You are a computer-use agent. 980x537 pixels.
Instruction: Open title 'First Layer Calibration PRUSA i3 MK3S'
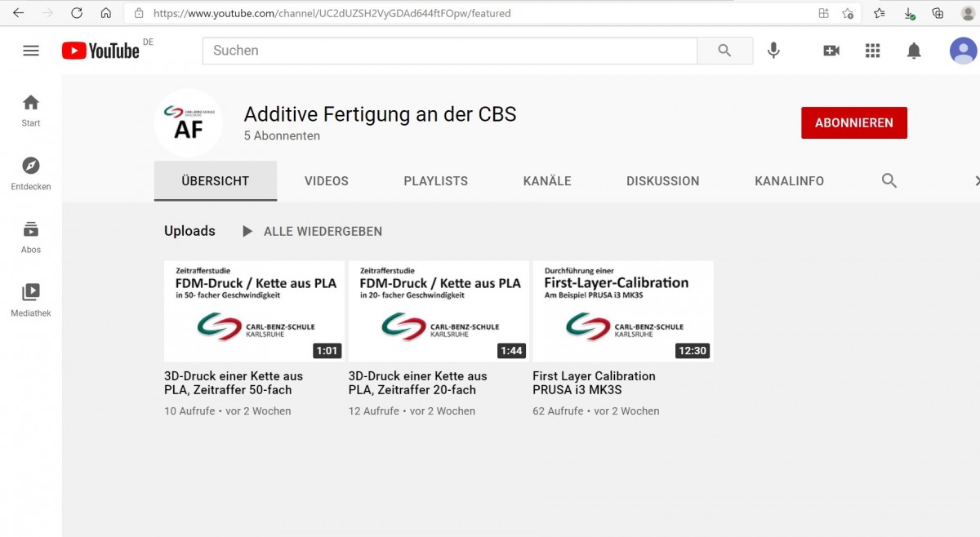(594, 383)
